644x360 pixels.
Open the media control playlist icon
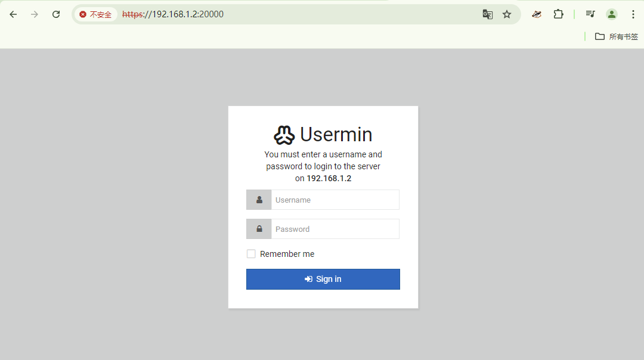click(590, 14)
